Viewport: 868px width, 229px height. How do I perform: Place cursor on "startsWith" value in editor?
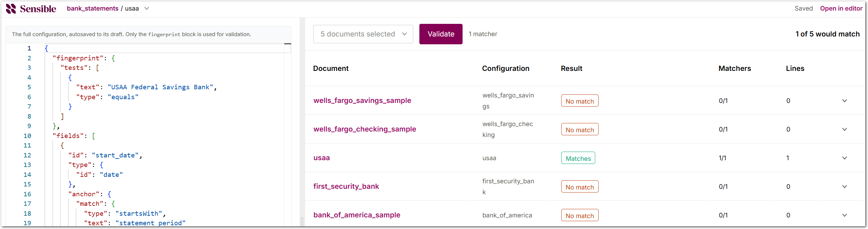click(x=138, y=214)
